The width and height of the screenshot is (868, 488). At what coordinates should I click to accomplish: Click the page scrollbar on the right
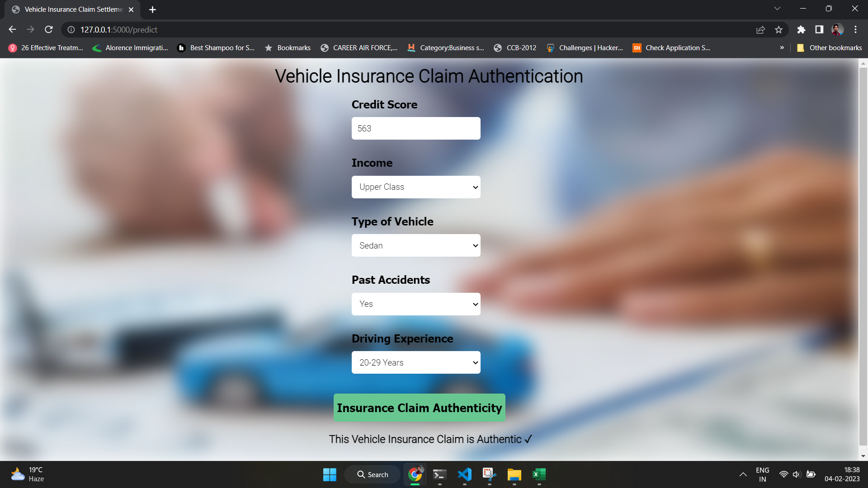pos(863,258)
